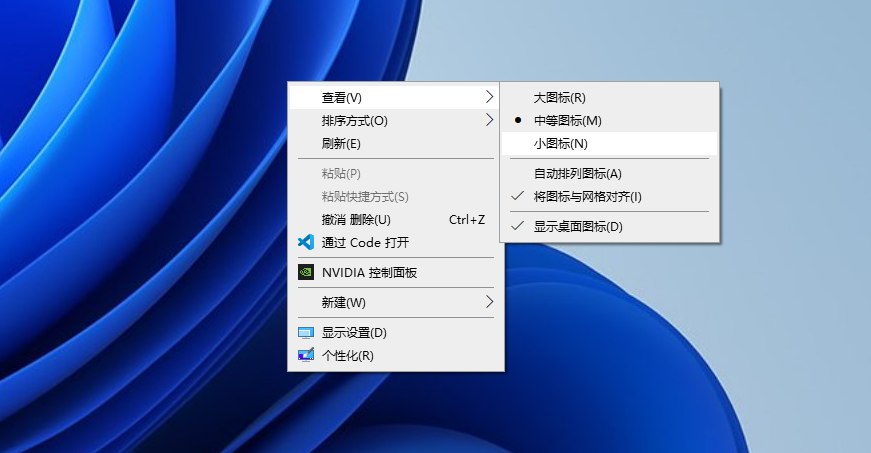
Task: Select 大图标(R) large icons
Action: tap(609, 98)
